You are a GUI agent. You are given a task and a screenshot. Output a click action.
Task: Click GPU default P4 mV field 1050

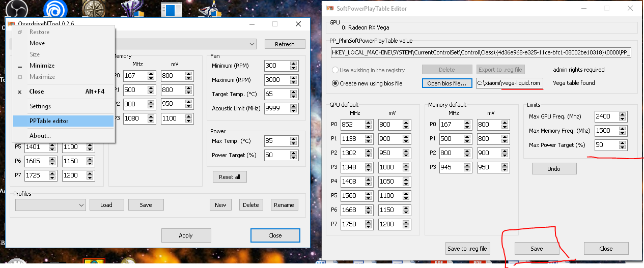tap(390, 182)
